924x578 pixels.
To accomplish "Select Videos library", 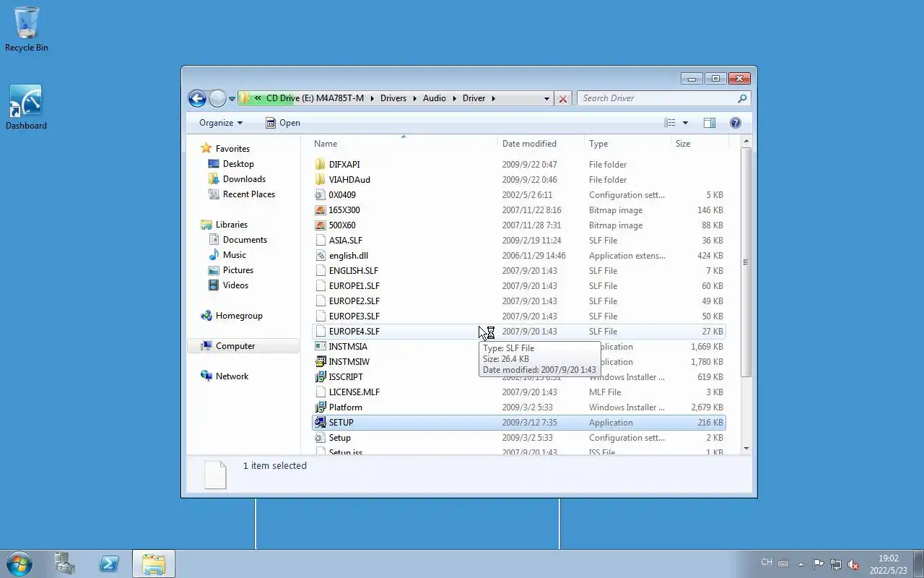I will (x=235, y=285).
